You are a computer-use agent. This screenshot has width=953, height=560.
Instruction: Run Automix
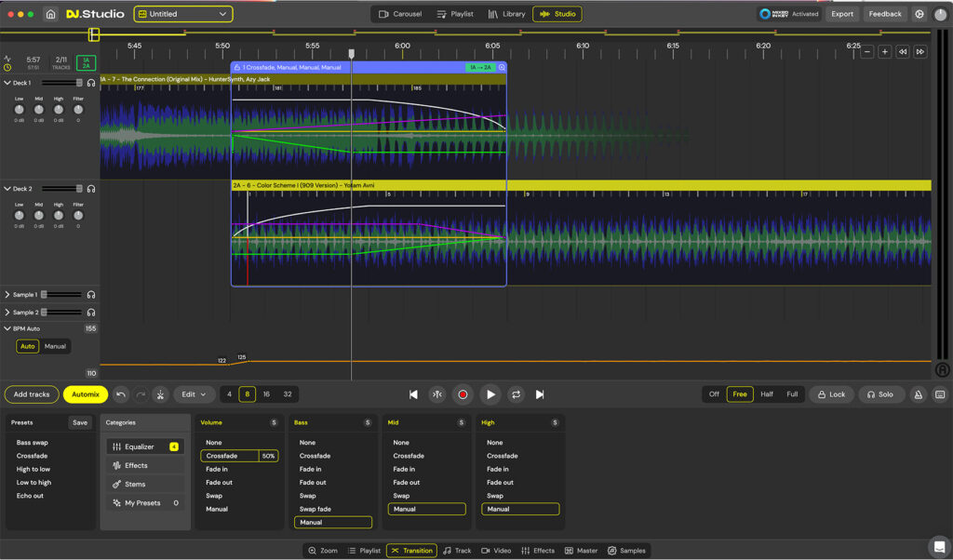85,394
